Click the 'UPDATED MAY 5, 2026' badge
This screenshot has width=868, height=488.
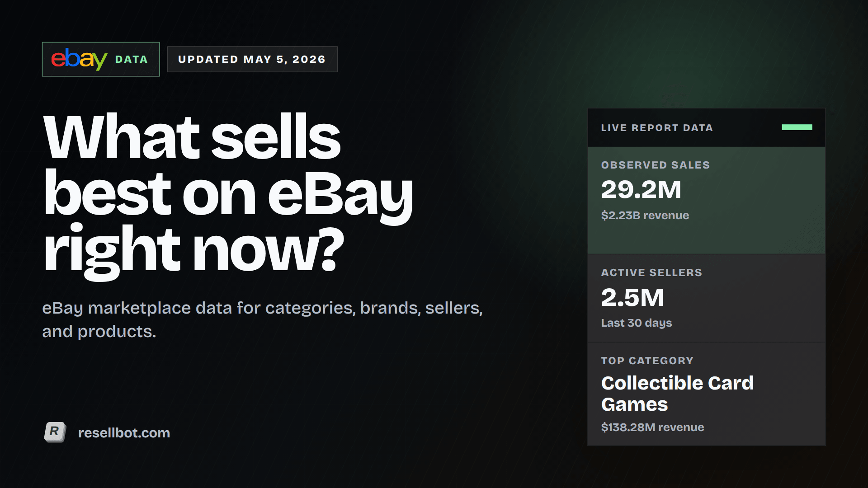252,59
